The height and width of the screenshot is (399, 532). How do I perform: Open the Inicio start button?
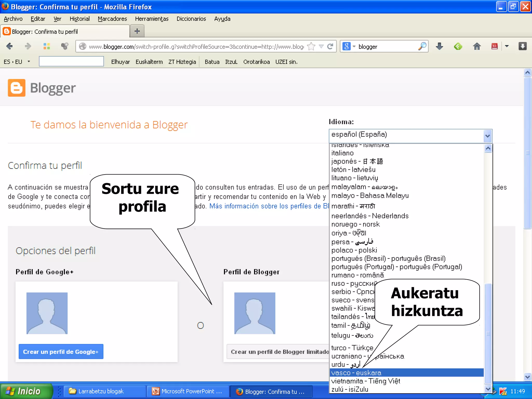[x=26, y=391]
